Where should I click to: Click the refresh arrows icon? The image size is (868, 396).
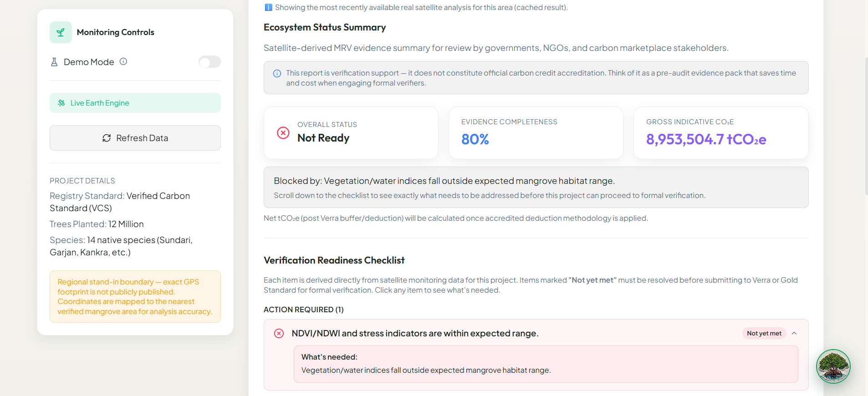107,138
